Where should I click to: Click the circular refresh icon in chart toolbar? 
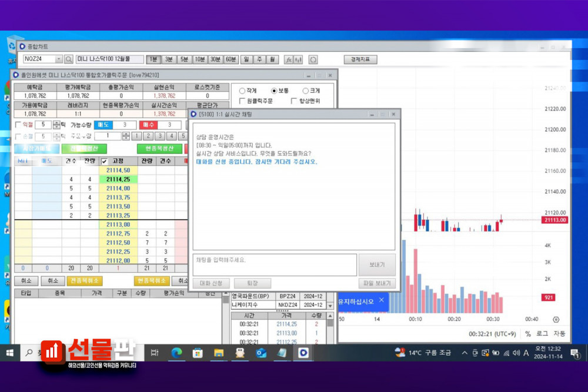pos(313,59)
